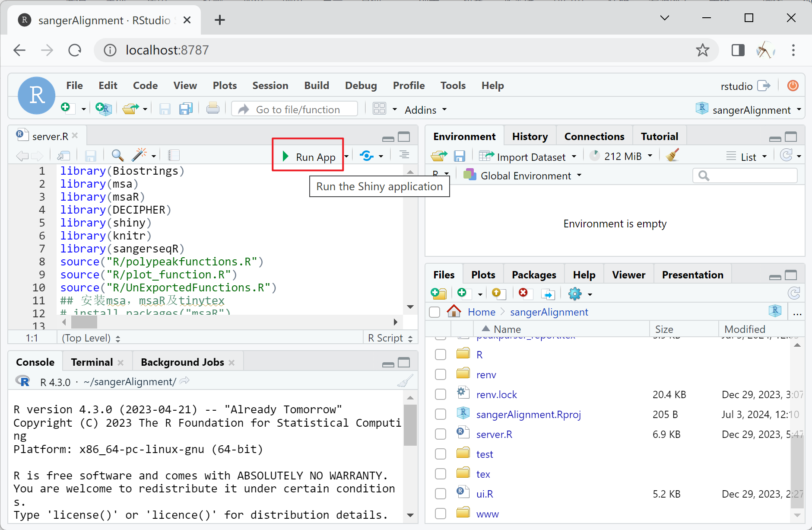
Task: Switch to the Packages tab
Action: click(534, 274)
